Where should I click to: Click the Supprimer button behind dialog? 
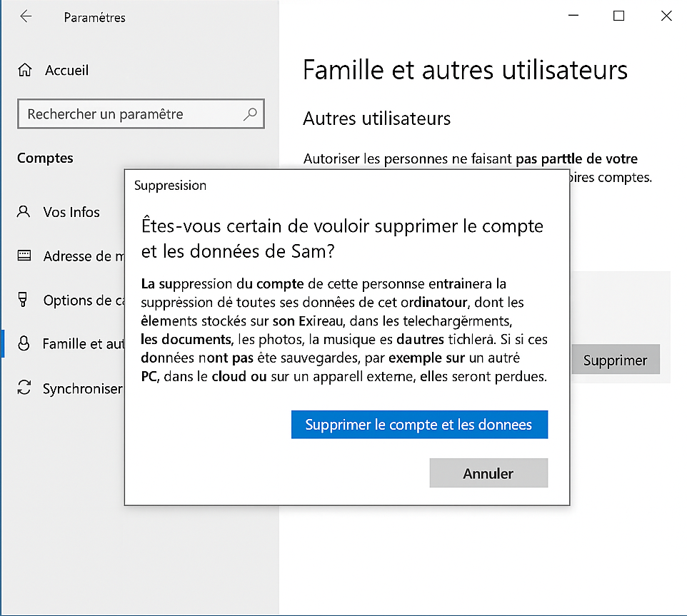[x=615, y=360]
